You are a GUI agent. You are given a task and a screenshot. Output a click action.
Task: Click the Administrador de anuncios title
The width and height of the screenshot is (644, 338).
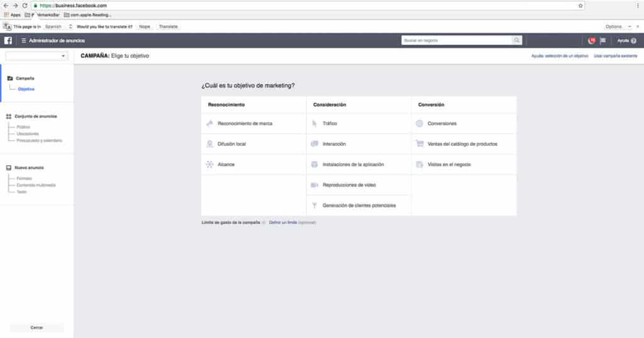(x=57, y=41)
